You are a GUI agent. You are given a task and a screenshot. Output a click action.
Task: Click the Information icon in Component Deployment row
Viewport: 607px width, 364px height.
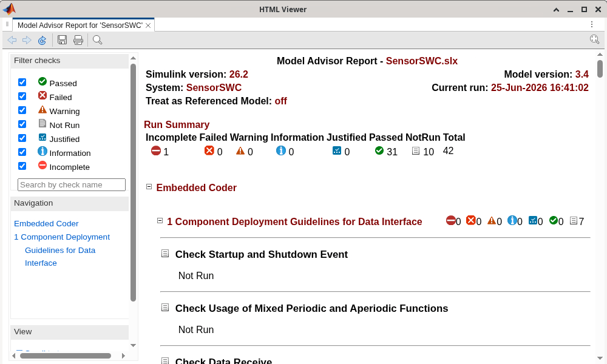tap(512, 220)
